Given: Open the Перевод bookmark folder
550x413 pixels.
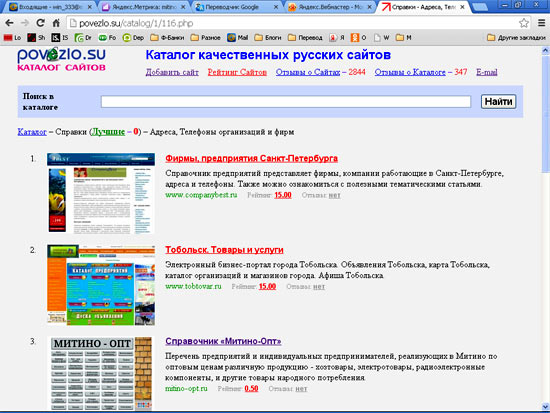Looking at the screenshot, I should [x=305, y=38].
